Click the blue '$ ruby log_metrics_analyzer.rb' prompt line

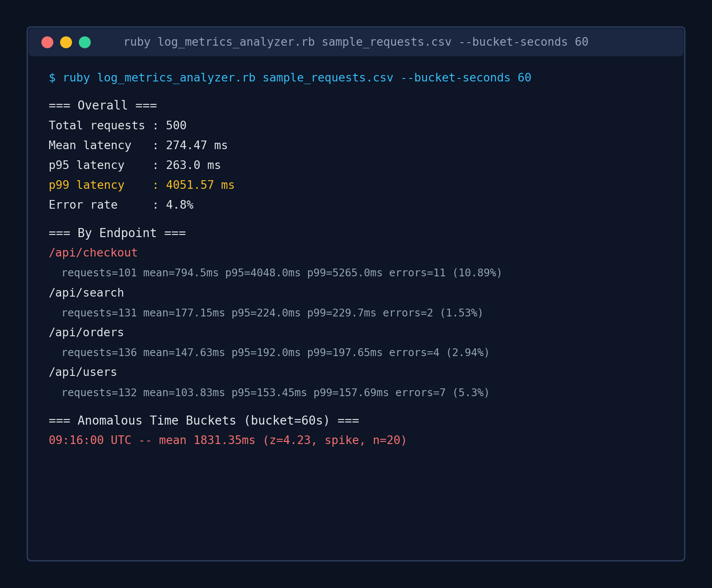(290, 78)
